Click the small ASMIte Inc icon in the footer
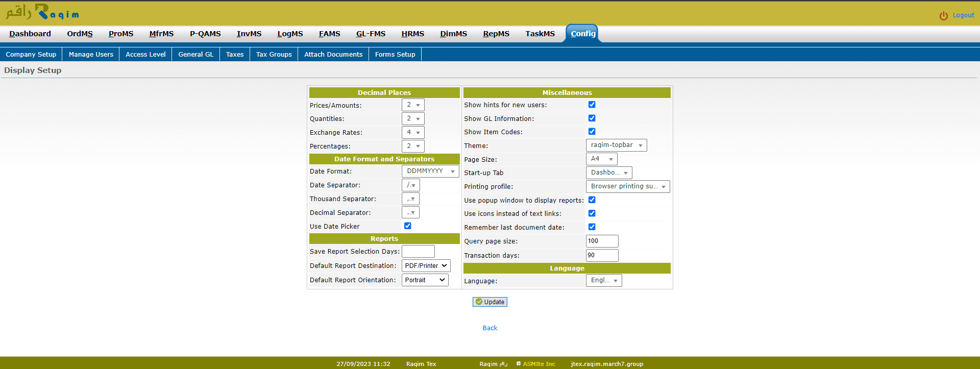This screenshot has width=980, height=369. (x=519, y=364)
